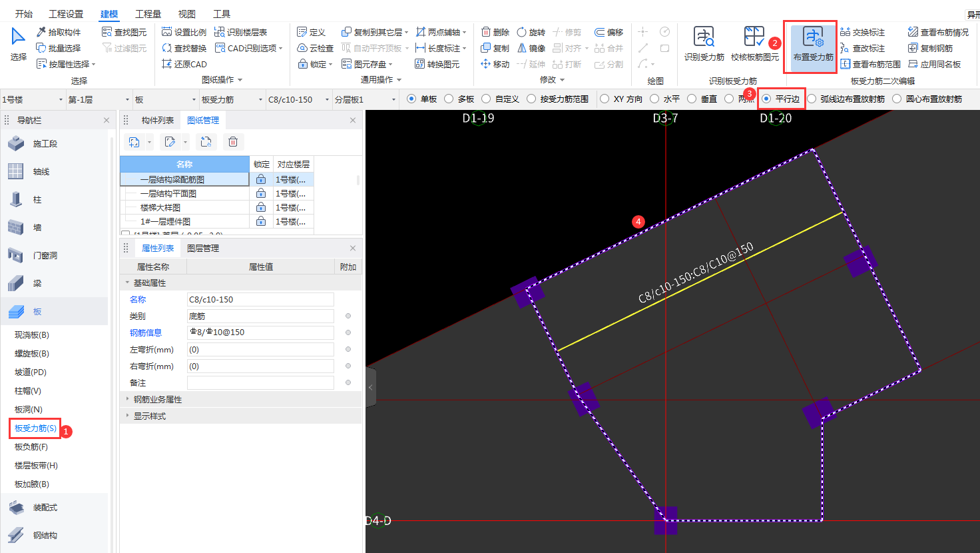Open the 按属性选择 dropdown
This screenshot has width=980, height=553.
click(66, 64)
